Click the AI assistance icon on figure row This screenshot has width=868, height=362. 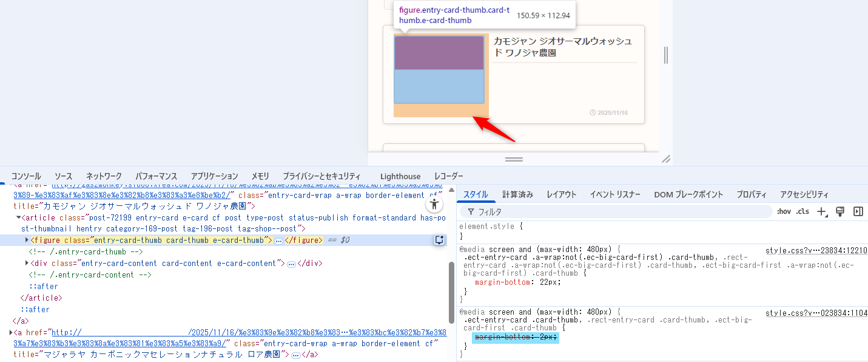click(x=439, y=240)
